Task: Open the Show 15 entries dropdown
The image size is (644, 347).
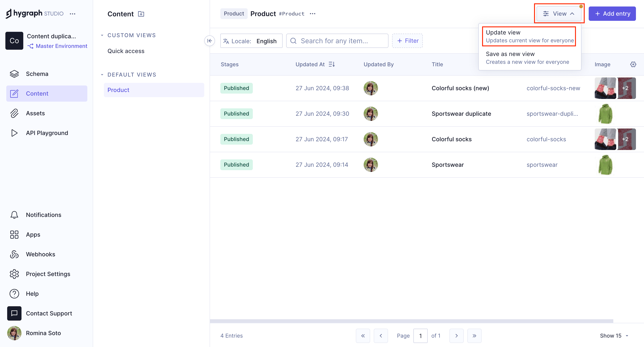Action: [x=614, y=336]
